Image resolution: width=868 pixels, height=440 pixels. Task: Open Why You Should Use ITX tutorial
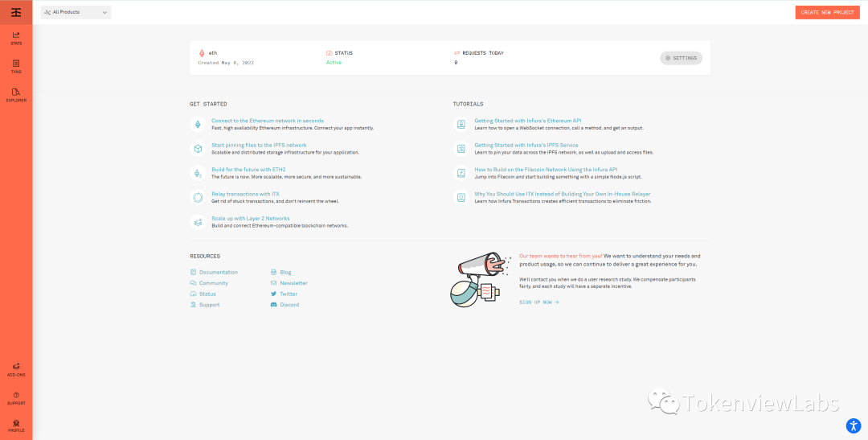(x=563, y=194)
